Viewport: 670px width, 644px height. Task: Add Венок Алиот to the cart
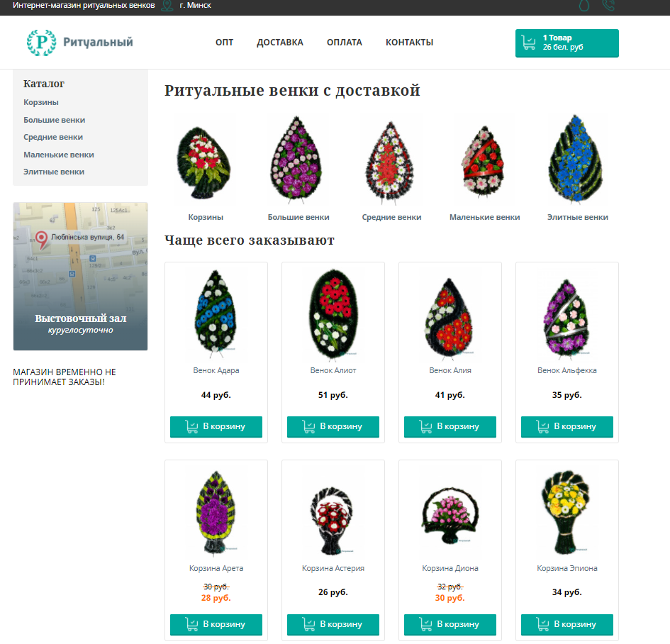coord(333,426)
